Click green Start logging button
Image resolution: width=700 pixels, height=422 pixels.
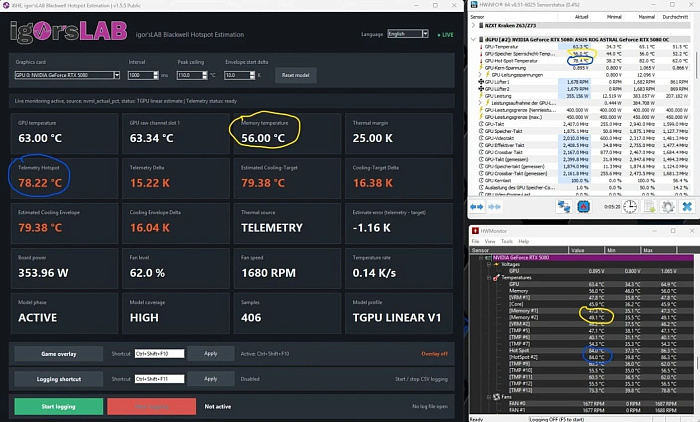coord(59,406)
